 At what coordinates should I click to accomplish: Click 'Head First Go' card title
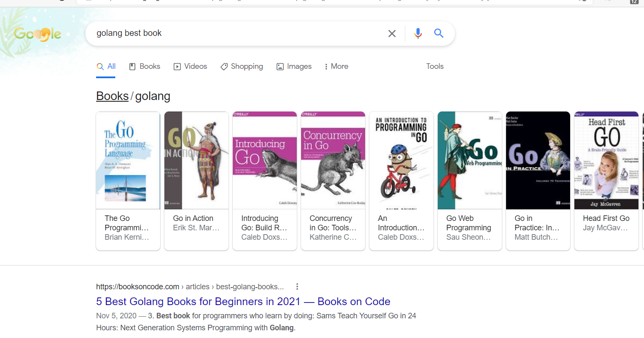(606, 218)
